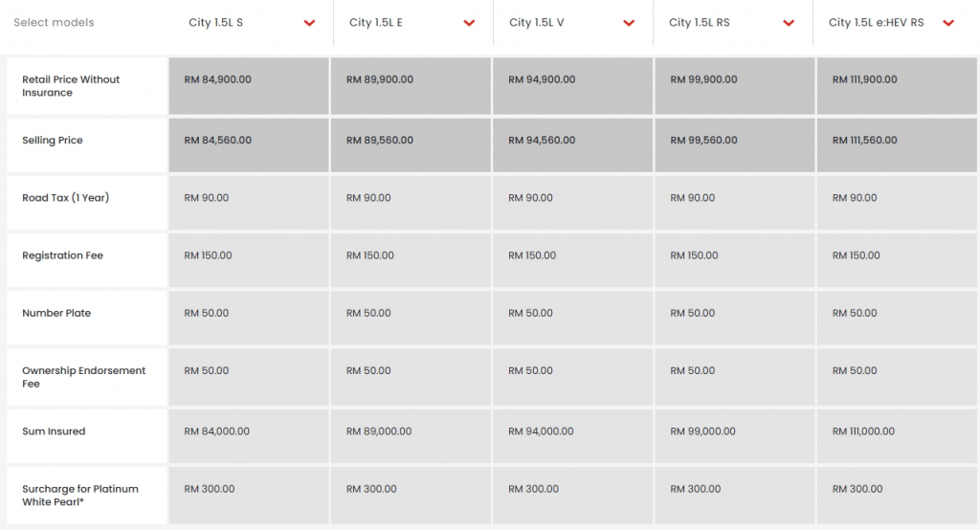Click the Select models label
The height and width of the screenshot is (530, 980).
coord(54,23)
